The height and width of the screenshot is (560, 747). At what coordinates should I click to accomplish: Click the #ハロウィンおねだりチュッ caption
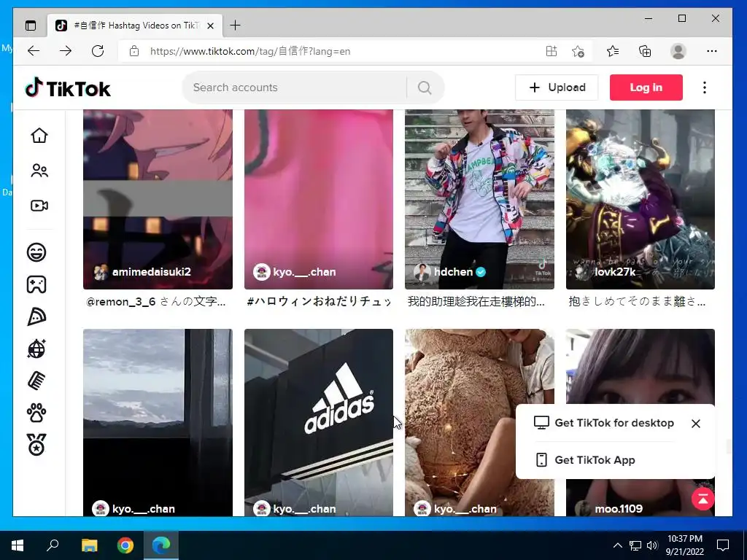point(319,301)
